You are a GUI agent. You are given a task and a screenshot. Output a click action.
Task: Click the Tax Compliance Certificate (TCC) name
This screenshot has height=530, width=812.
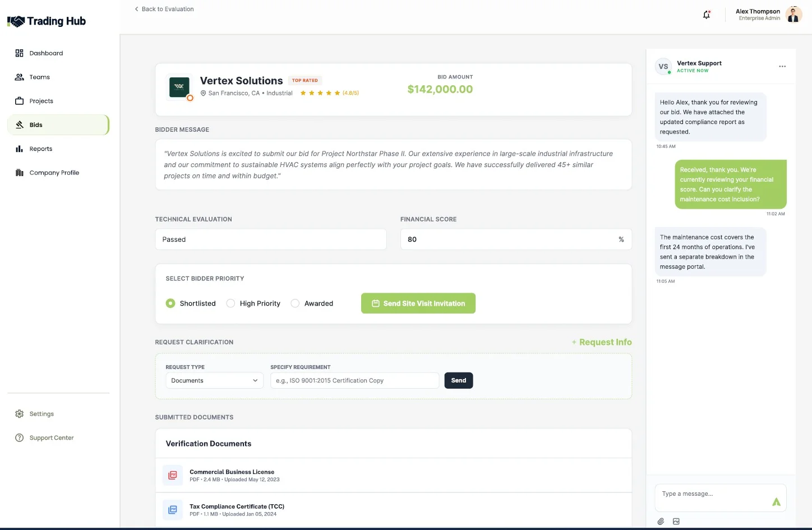coord(237,506)
